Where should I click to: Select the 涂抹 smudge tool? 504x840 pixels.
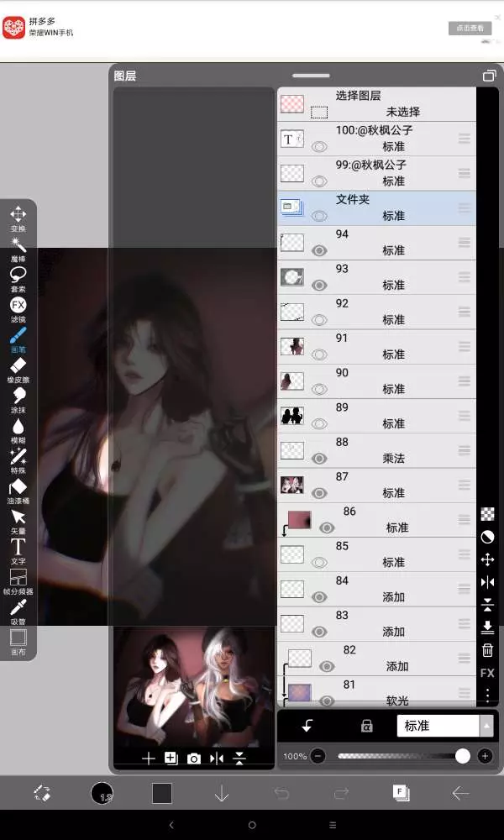click(18, 400)
